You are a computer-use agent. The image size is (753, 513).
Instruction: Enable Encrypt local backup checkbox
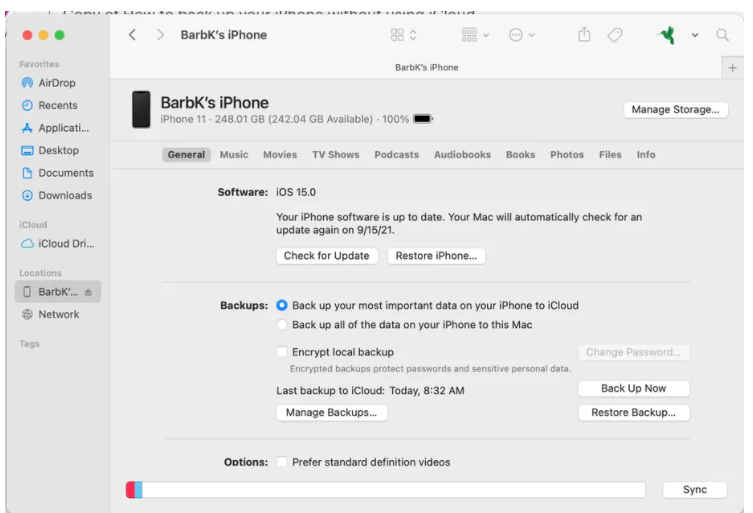tap(282, 352)
